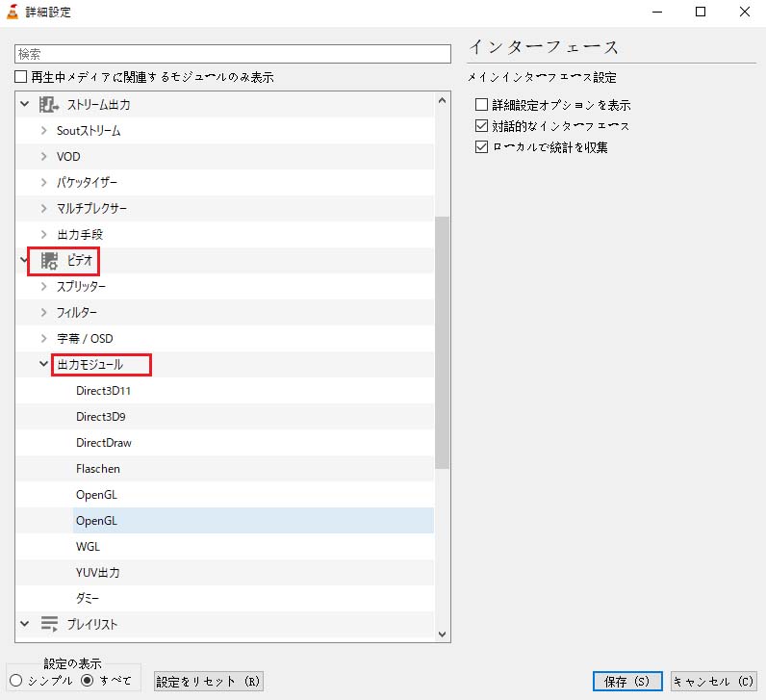Select the すべて radio button
Screen dimensions: 766x700
click(x=88, y=681)
